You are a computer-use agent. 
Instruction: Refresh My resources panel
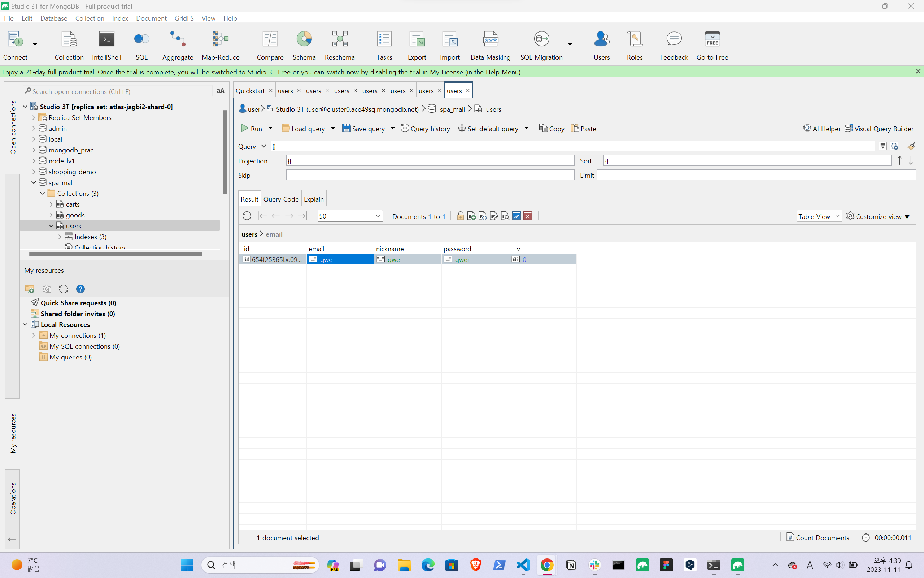point(64,289)
